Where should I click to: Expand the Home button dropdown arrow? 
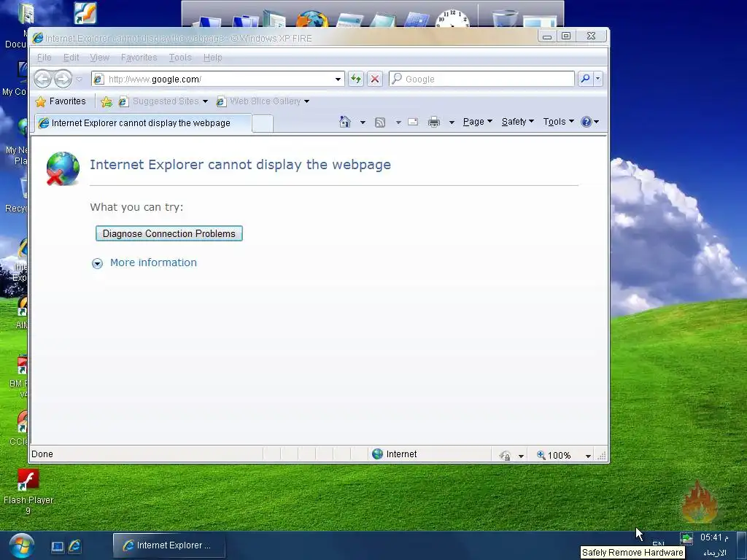click(x=363, y=122)
